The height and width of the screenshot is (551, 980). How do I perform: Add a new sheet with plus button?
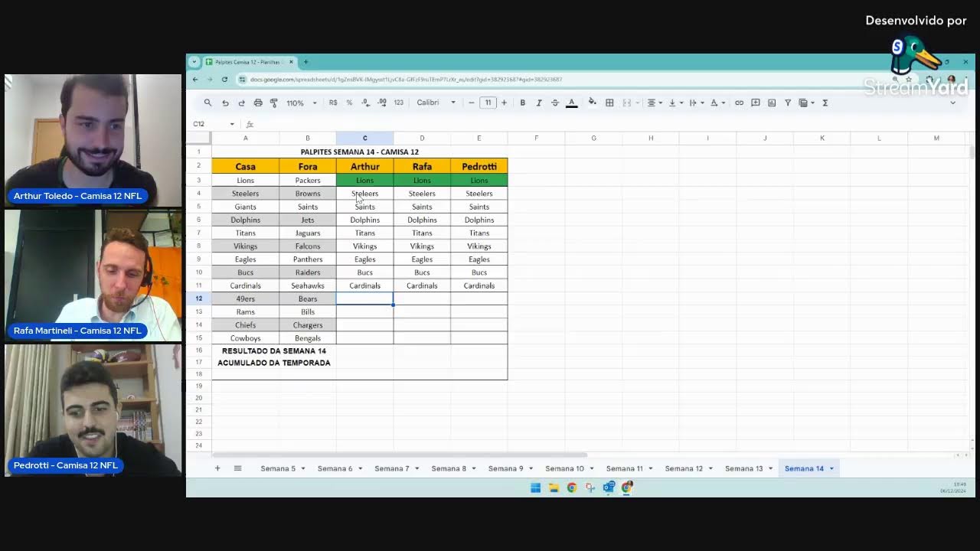[x=217, y=468]
